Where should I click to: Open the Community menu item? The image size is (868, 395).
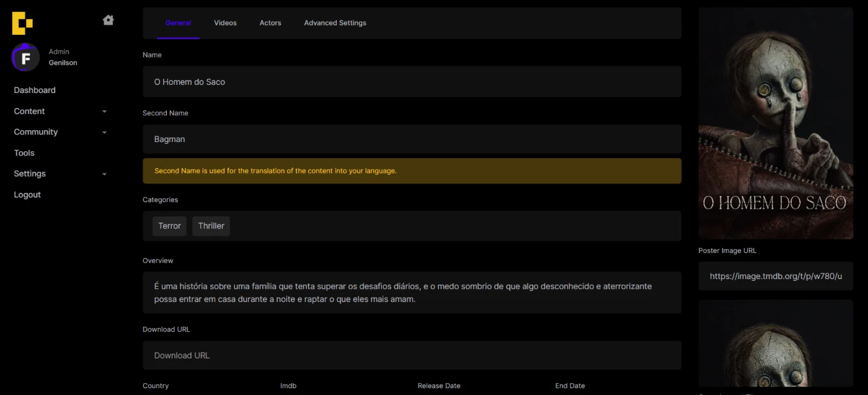[x=35, y=132]
